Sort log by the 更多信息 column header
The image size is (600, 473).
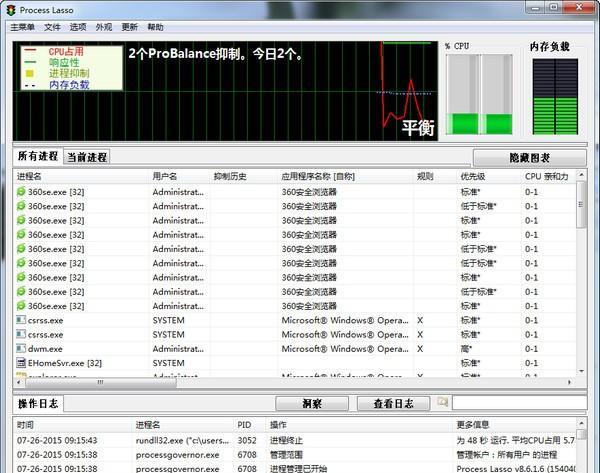tap(473, 425)
